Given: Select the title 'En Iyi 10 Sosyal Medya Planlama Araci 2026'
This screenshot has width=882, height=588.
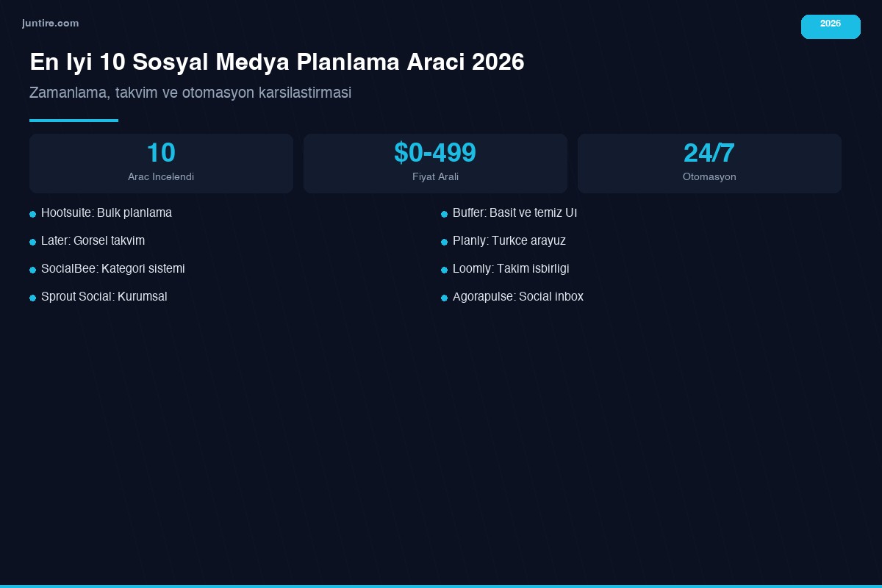Looking at the screenshot, I should 277,62.
